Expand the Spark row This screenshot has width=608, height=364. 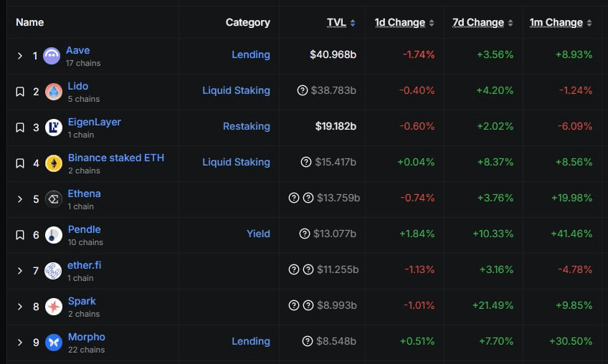[20, 307]
